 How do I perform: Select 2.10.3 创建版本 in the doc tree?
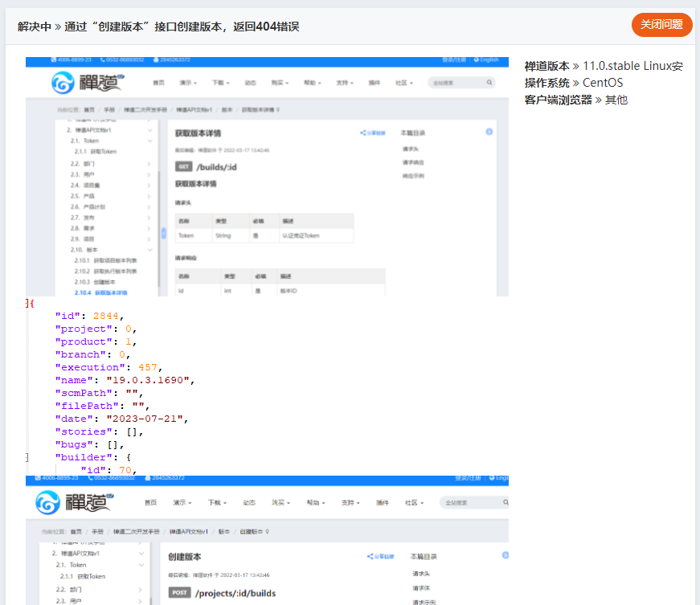95,282
